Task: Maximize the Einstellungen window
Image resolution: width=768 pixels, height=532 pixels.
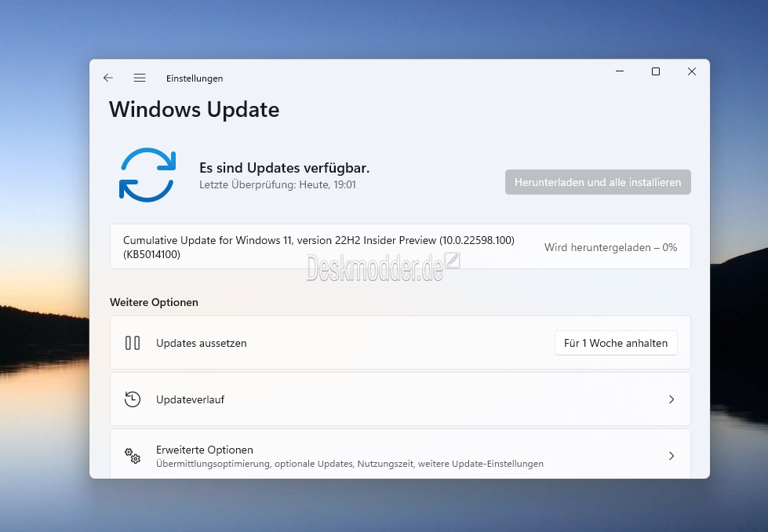Action: [656, 71]
